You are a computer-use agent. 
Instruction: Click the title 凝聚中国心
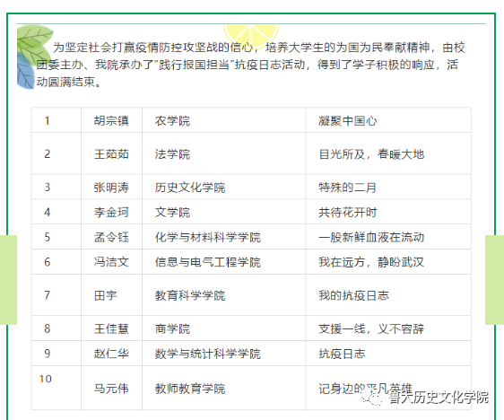point(347,121)
